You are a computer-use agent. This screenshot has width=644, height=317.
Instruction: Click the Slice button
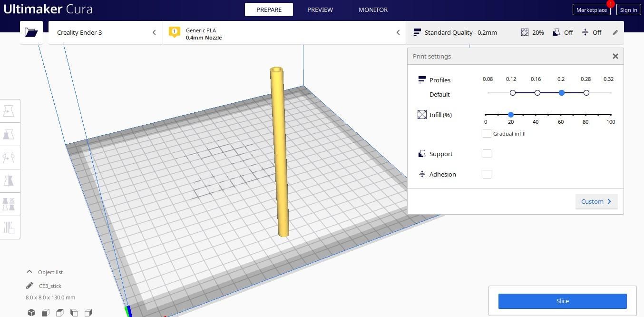[562, 301]
